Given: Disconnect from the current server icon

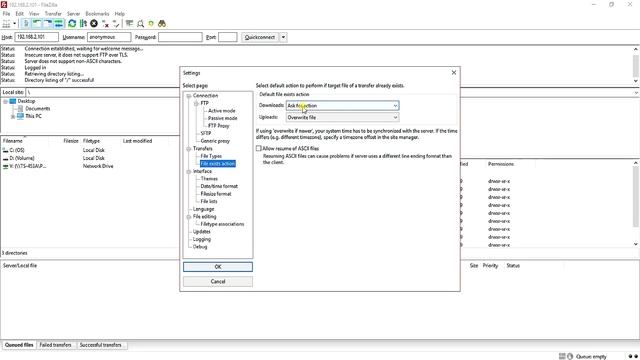Looking at the screenshot, I should click(x=105, y=24).
